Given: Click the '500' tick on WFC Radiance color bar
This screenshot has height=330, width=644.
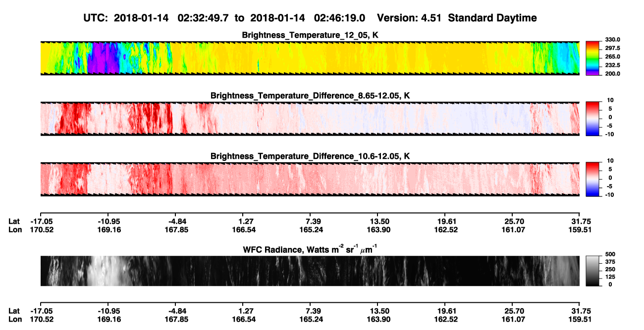Looking at the screenshot, I should pyautogui.click(x=611, y=254).
